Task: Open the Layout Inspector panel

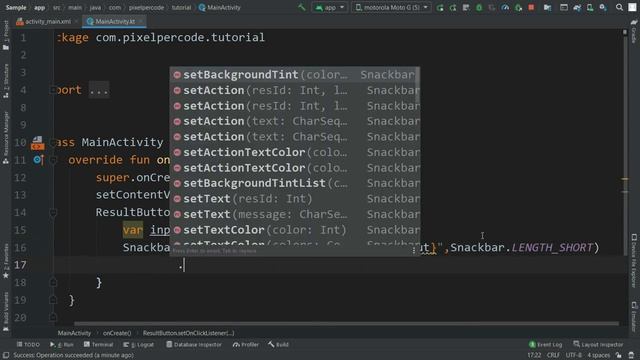Action: coord(598,344)
